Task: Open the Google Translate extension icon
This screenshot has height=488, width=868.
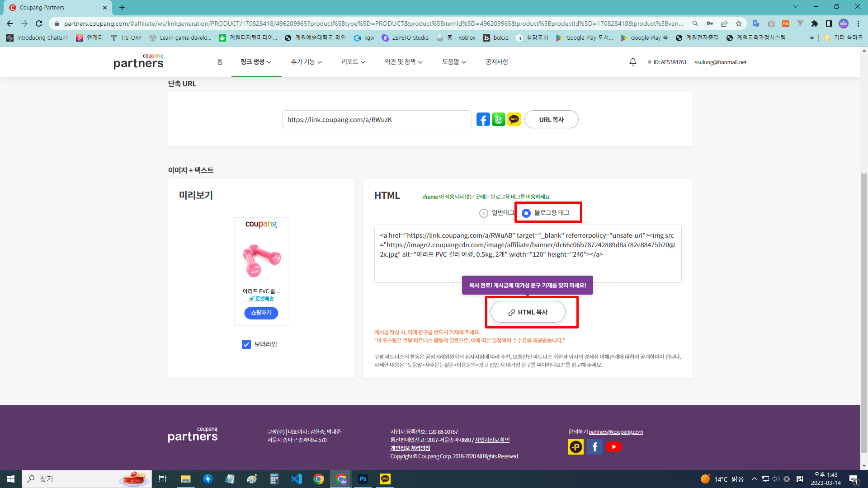Action: click(756, 23)
